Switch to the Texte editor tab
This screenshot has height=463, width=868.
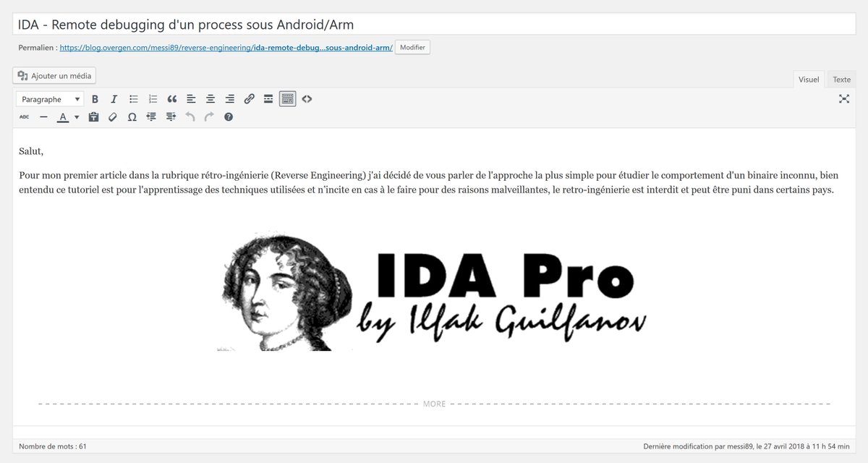(841, 80)
